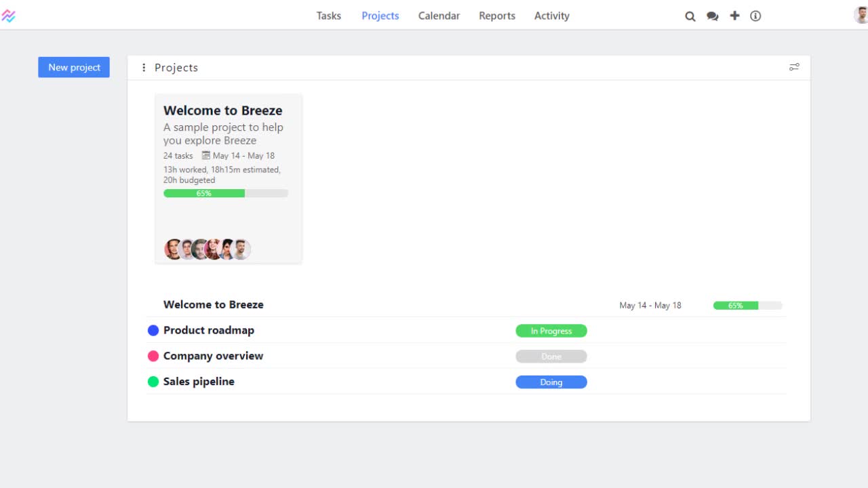
Task: Open the Doing status dropdown
Action: coord(551,382)
